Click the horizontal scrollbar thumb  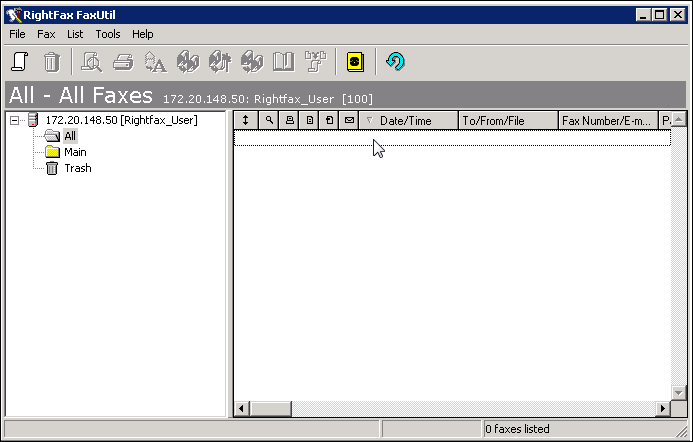(x=270, y=409)
